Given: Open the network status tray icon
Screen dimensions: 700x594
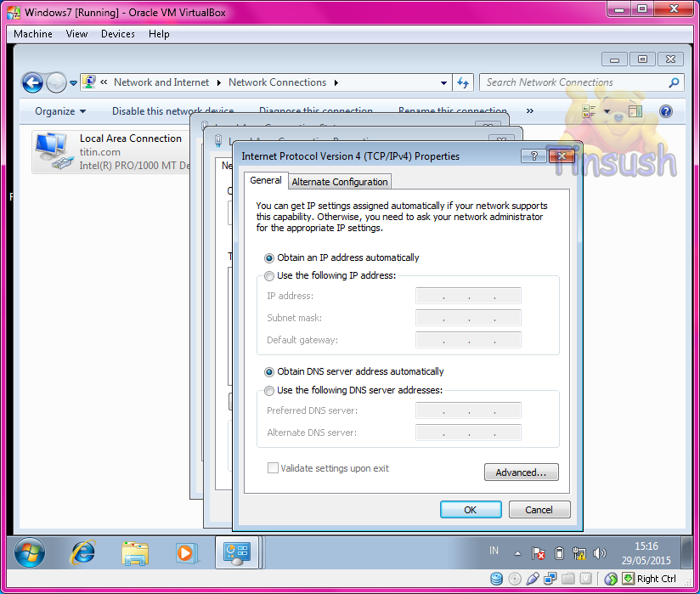Looking at the screenshot, I should coord(579,553).
